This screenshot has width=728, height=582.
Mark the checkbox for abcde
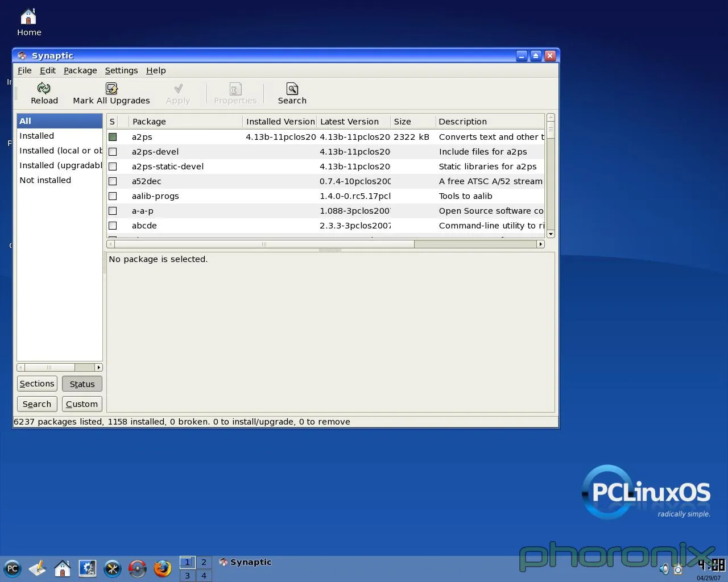(x=113, y=226)
